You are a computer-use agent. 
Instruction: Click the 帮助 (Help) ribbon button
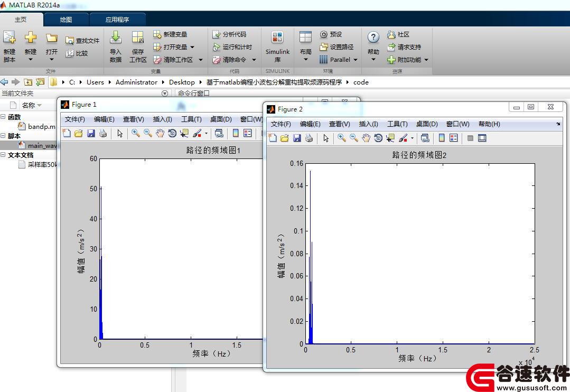[x=373, y=46]
